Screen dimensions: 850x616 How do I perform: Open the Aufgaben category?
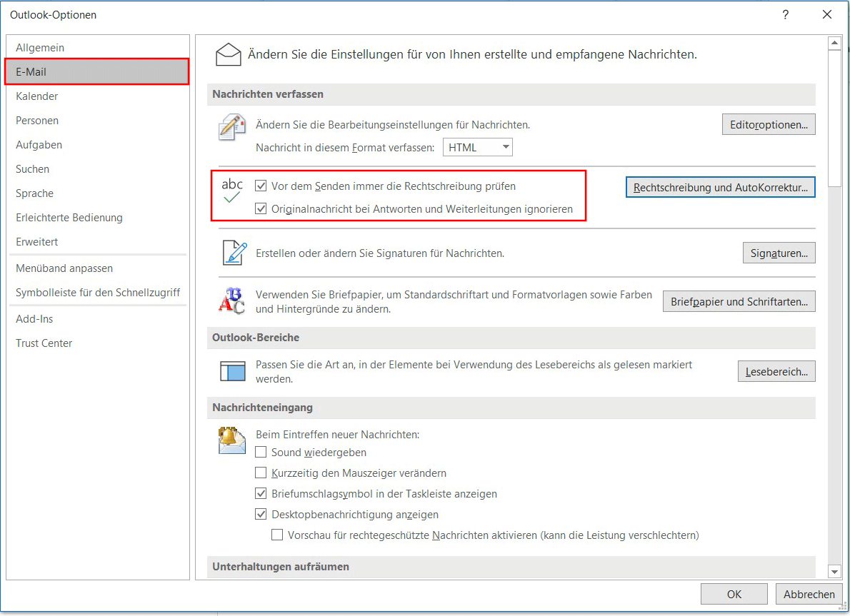coord(98,145)
